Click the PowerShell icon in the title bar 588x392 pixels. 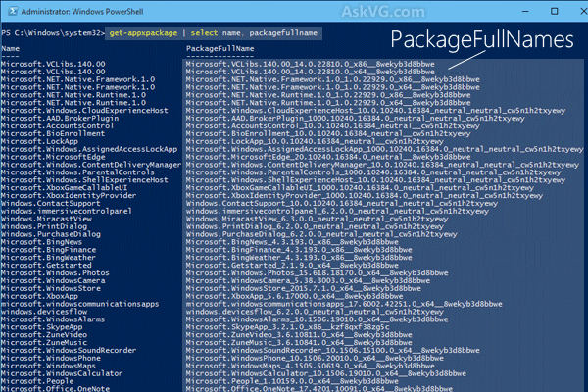click(10, 9)
